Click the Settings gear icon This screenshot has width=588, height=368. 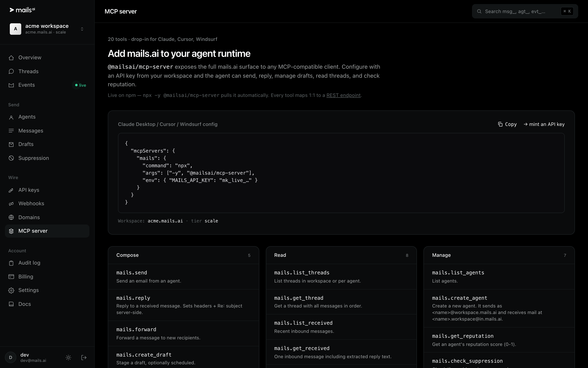11,290
